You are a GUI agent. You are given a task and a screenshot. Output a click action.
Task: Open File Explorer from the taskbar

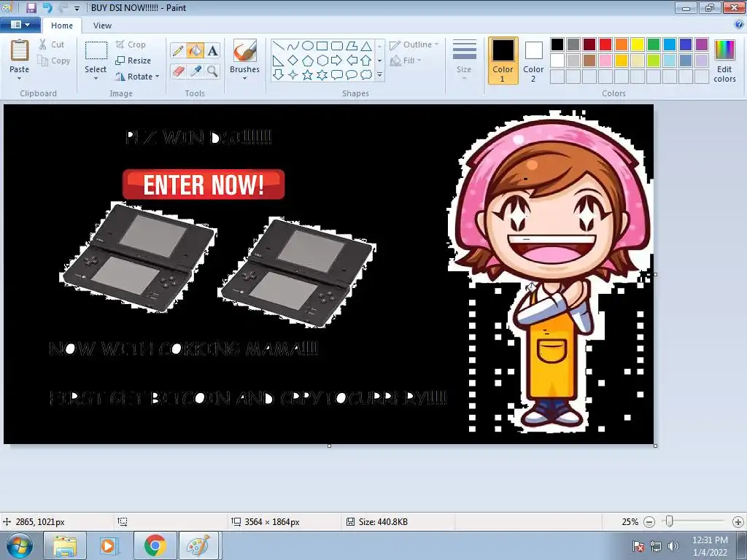(x=65, y=545)
